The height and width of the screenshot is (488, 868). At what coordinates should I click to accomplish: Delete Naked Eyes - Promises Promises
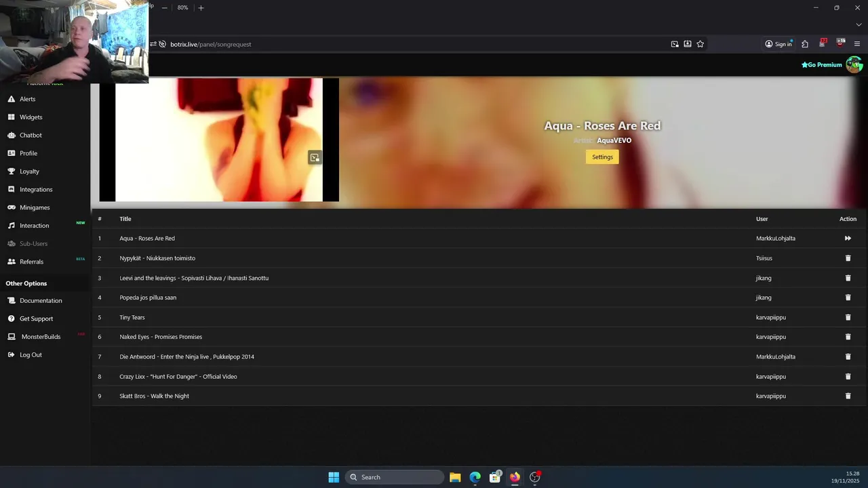pos(848,337)
